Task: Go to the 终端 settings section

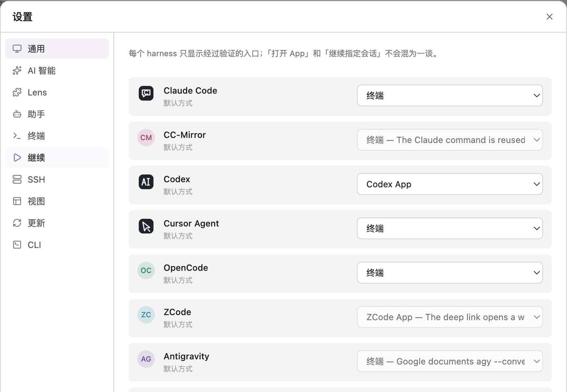Action: coord(57,136)
